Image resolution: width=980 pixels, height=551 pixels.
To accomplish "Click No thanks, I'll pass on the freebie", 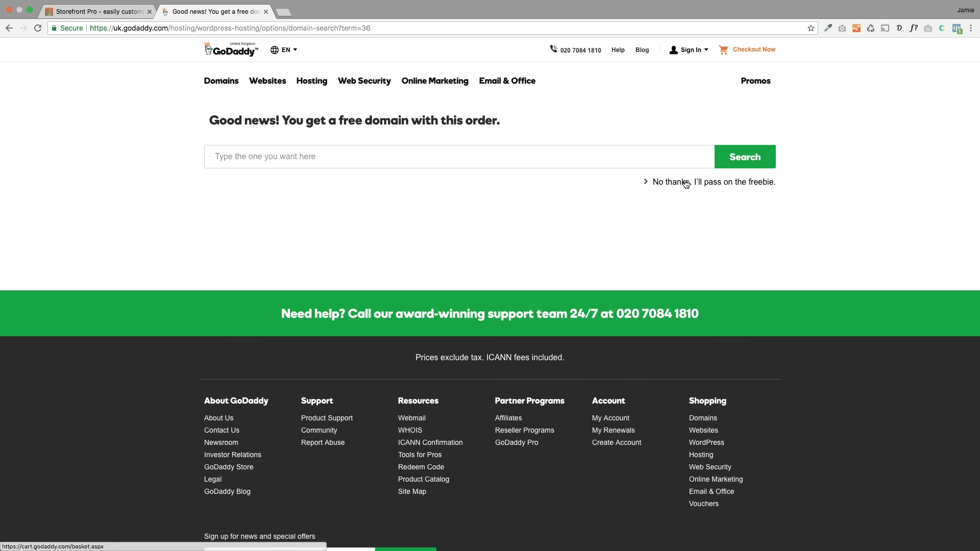I will click(x=714, y=182).
